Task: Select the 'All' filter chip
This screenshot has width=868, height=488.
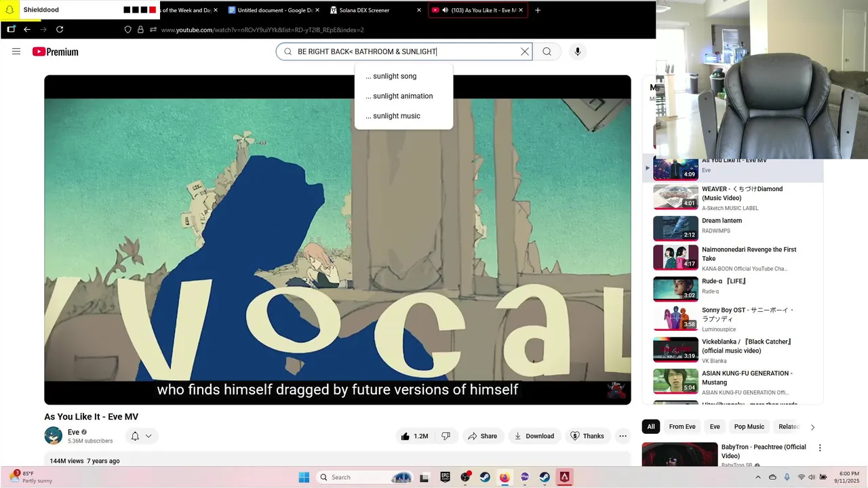Action: [651, 426]
